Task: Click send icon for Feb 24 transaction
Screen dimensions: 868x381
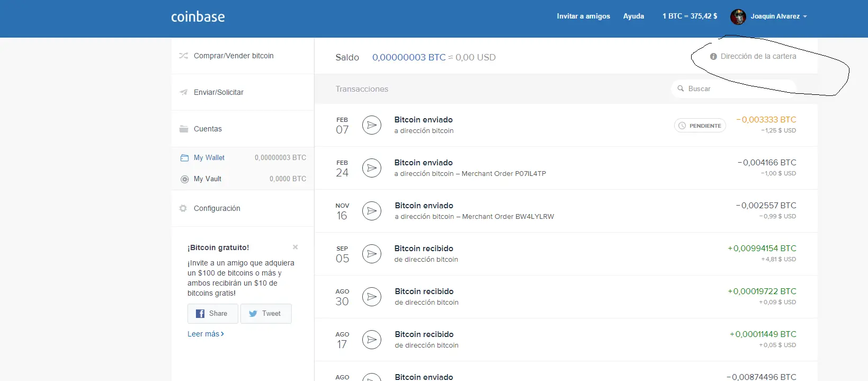Action: pos(372,168)
